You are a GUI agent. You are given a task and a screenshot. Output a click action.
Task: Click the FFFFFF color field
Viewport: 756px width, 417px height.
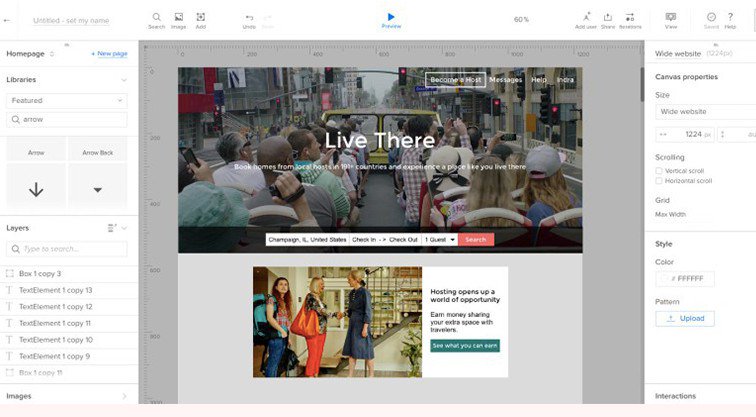click(685, 279)
